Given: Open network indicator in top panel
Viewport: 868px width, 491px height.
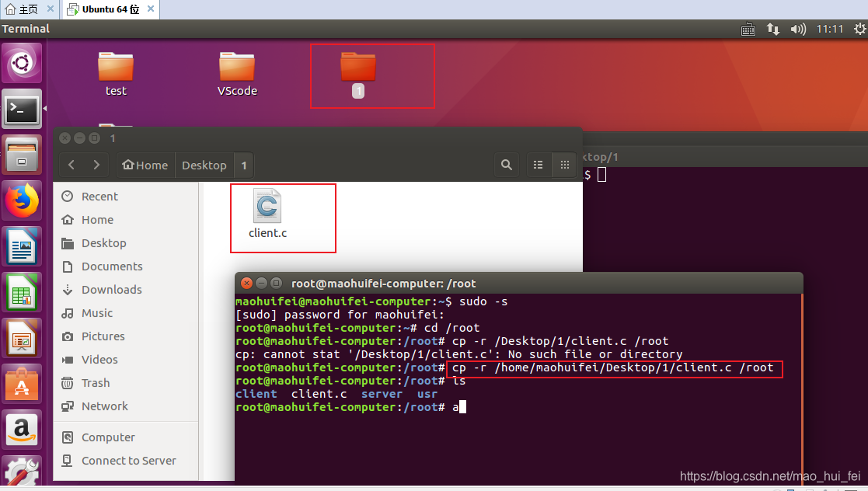Looking at the screenshot, I should pos(773,30).
